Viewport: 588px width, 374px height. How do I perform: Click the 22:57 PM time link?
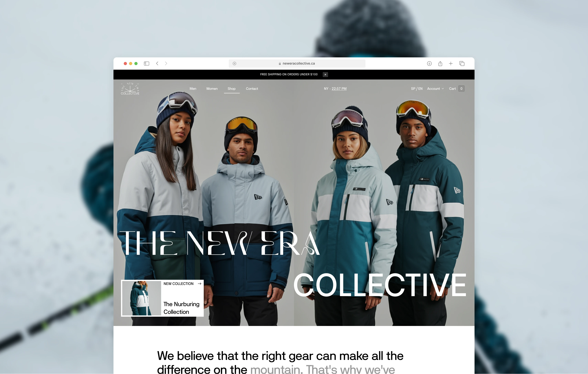[339, 89]
